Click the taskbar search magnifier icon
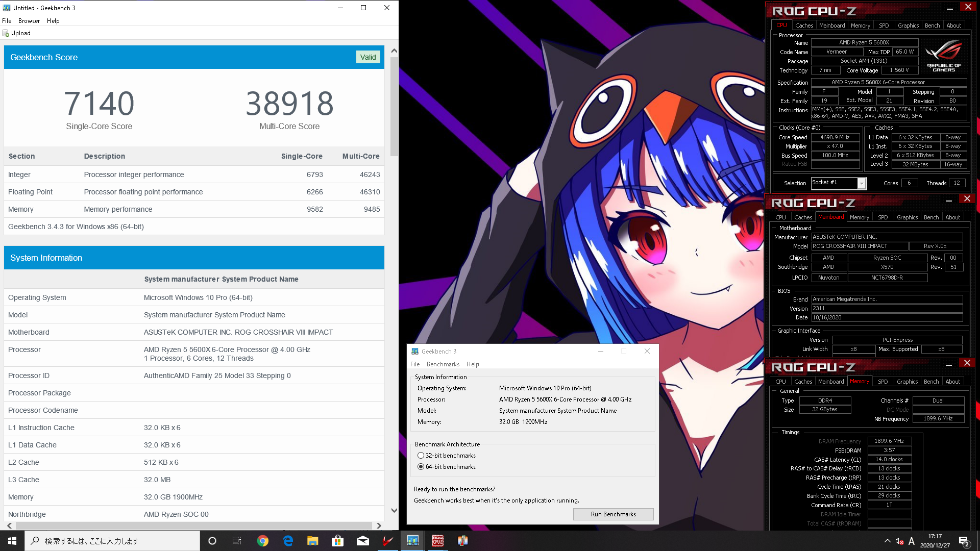Screen dimensions: 980x551 [35, 541]
